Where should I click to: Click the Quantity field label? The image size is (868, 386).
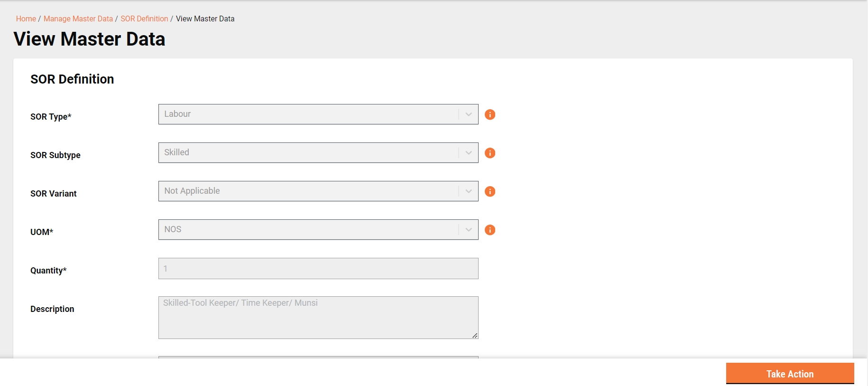48,271
